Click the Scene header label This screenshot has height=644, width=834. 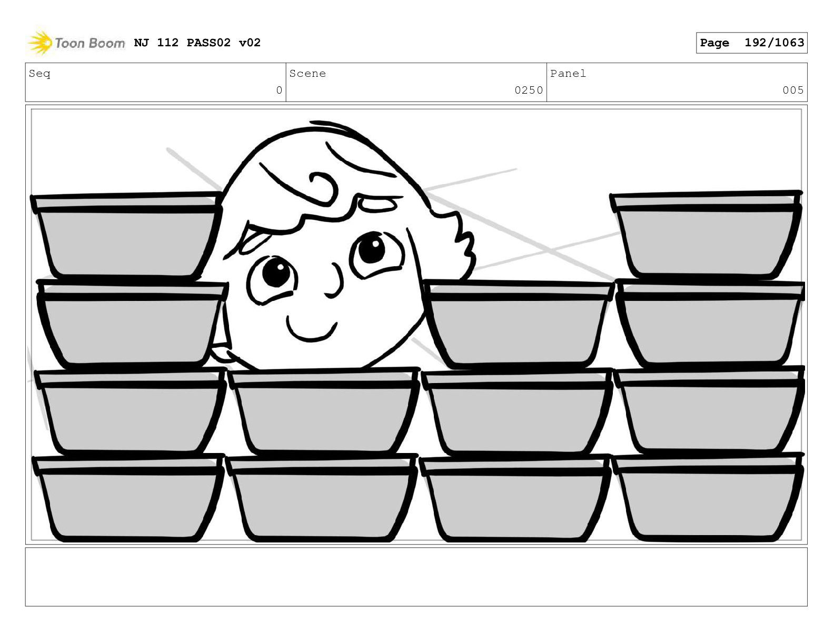307,74
